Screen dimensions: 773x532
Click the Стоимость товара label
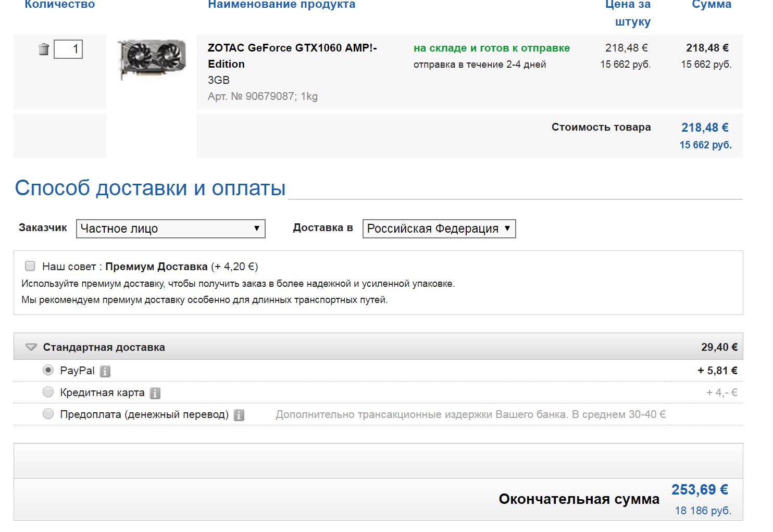[x=601, y=127]
